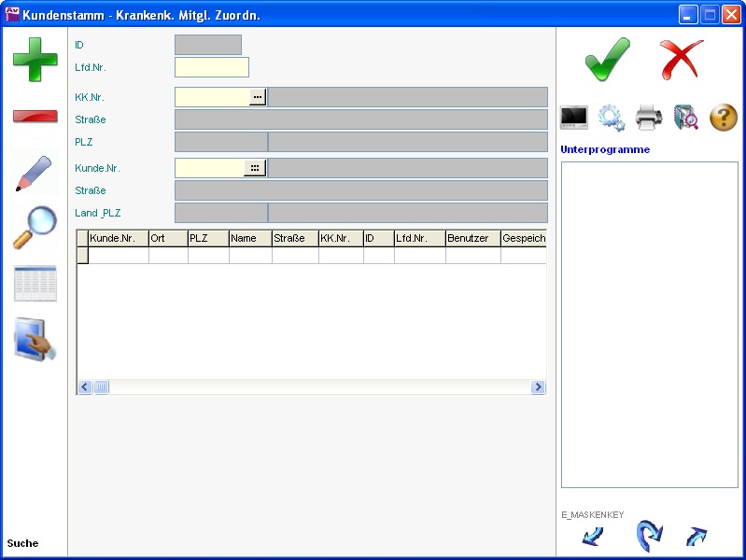This screenshot has height=560, width=746.
Task: Click the circular blue refresh arrow icon
Action: pos(648,536)
